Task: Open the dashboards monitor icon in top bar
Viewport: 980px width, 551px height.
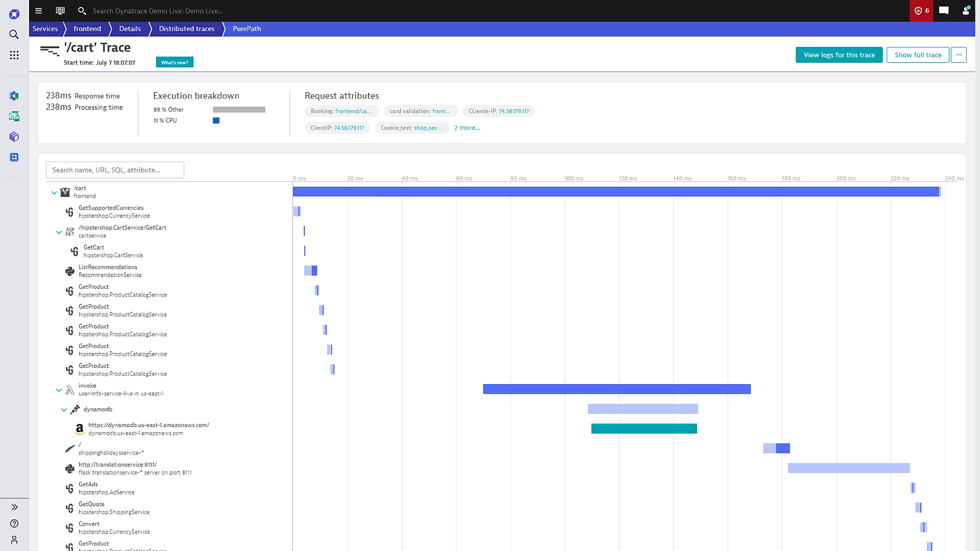Action: click(x=60, y=11)
